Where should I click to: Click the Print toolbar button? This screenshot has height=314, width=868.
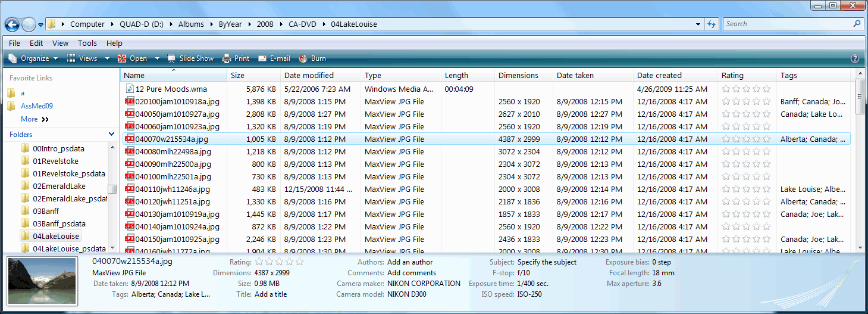click(236, 58)
